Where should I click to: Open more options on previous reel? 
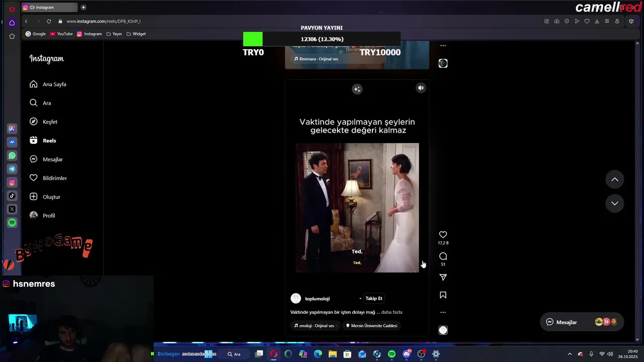[443, 45]
